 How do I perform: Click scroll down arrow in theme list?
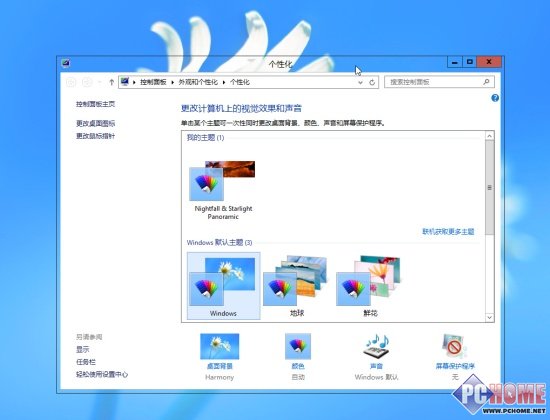pos(490,317)
